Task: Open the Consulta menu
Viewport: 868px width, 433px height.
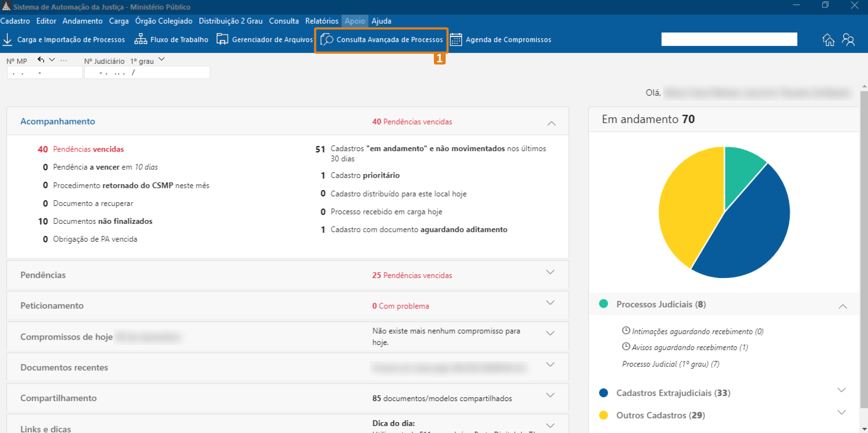Action: point(284,21)
